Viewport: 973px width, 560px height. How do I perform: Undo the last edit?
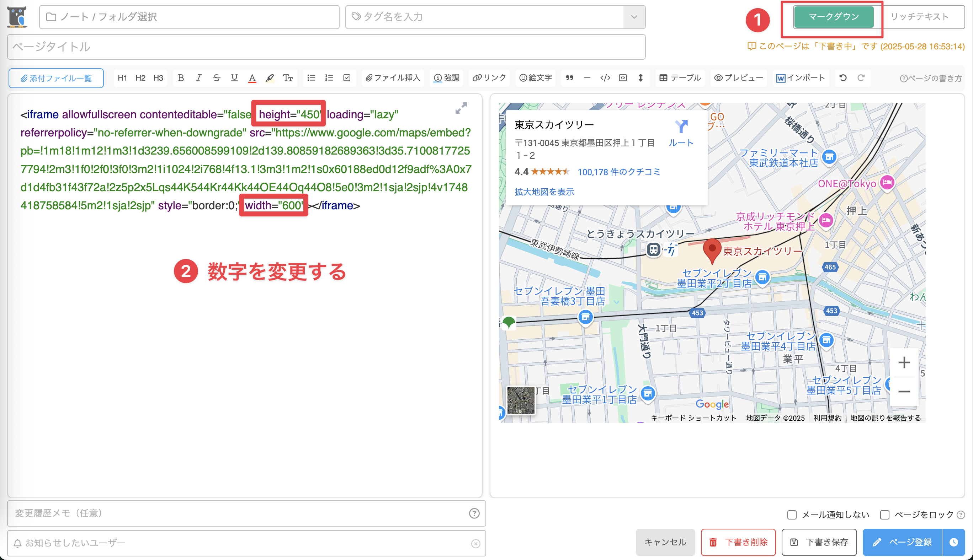843,78
